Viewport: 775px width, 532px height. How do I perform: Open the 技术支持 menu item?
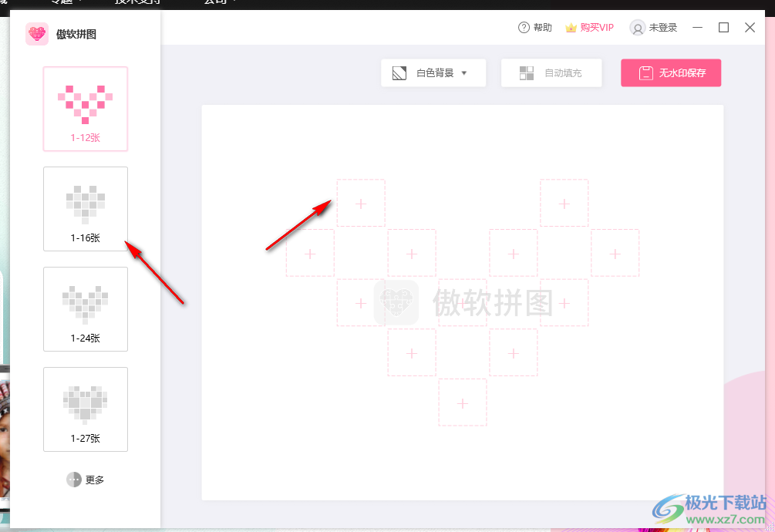pos(139,3)
